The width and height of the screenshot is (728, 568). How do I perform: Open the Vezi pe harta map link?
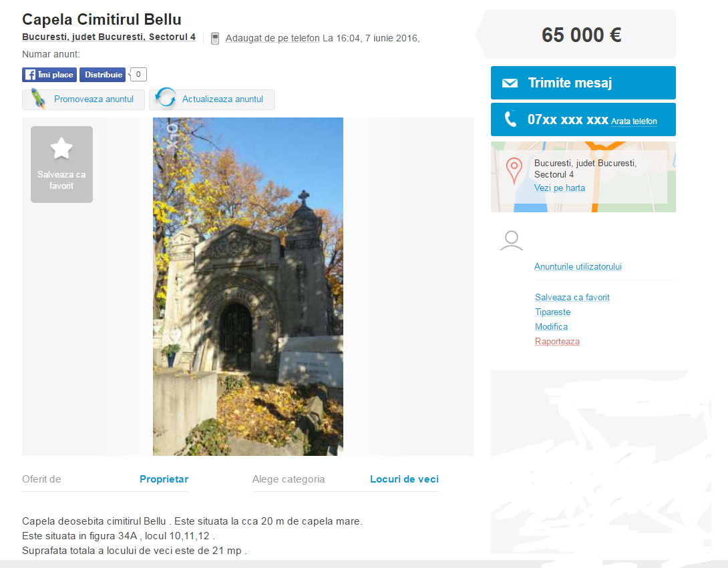[x=560, y=188]
